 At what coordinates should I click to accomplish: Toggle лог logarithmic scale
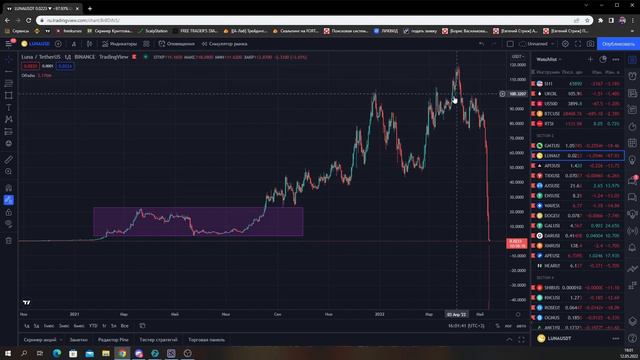[x=508, y=326]
